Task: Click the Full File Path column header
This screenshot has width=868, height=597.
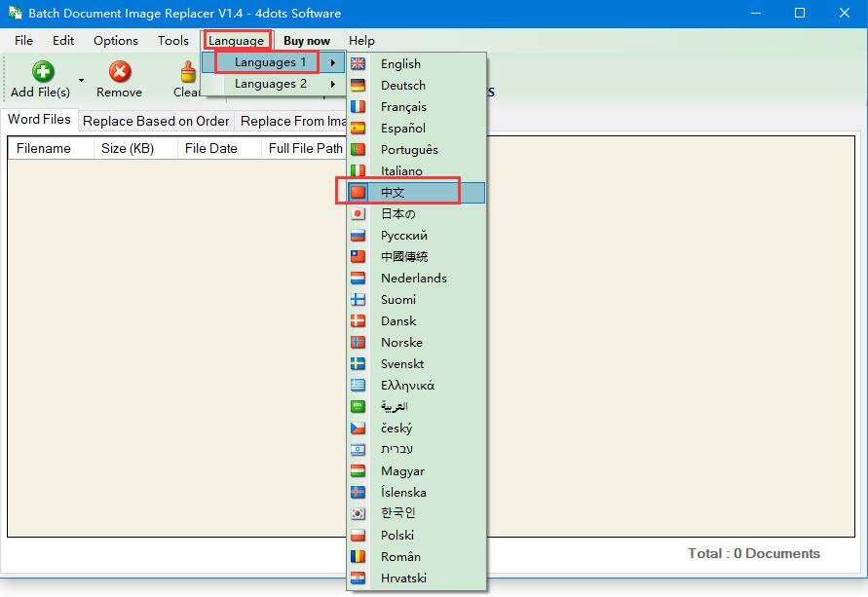Action: 304,148
